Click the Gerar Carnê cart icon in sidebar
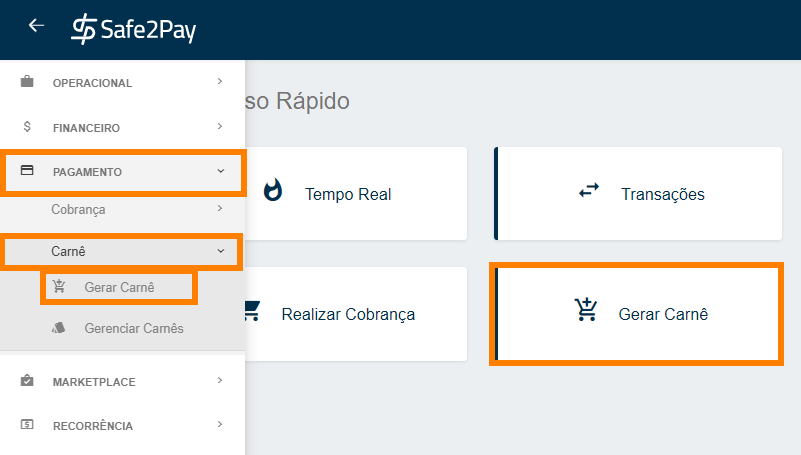The width and height of the screenshot is (801, 455). [59, 286]
